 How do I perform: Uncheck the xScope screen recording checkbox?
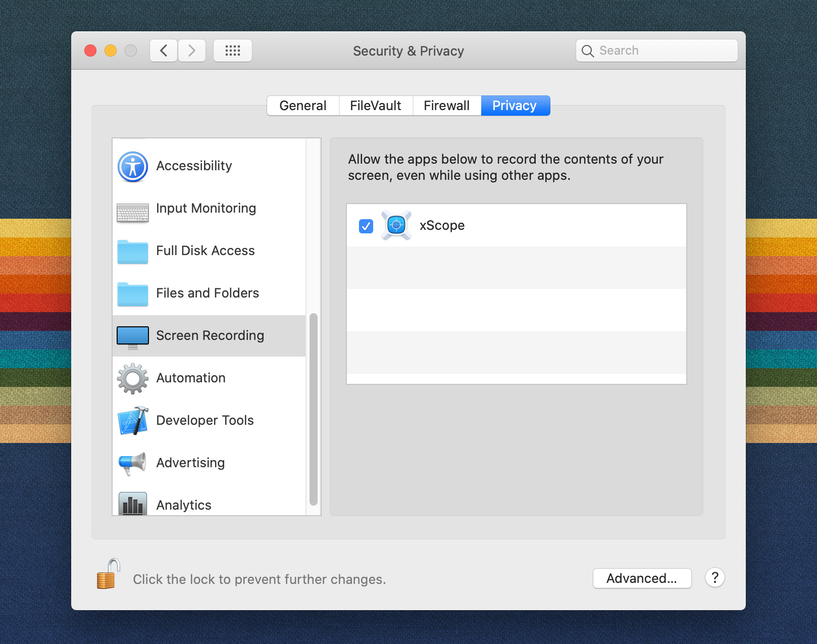point(366,226)
